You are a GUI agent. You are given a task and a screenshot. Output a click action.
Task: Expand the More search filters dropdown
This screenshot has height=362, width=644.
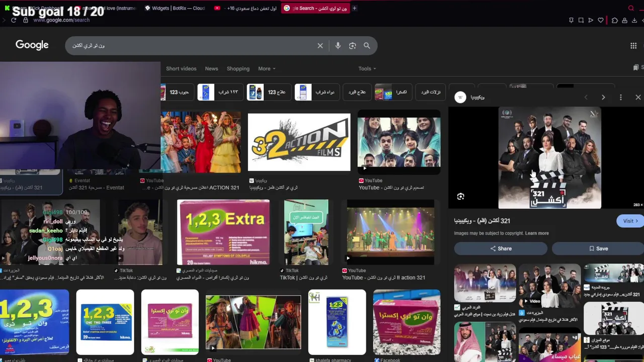[267, 68]
